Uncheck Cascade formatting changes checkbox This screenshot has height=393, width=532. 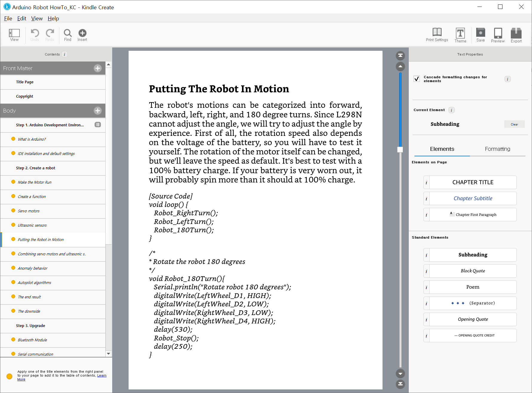click(417, 79)
